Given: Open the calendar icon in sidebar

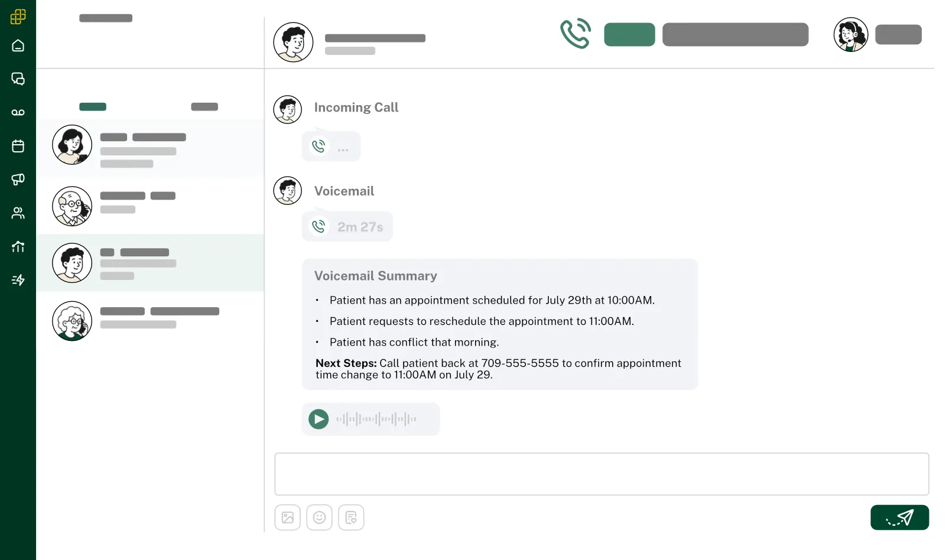Looking at the screenshot, I should coord(18,146).
